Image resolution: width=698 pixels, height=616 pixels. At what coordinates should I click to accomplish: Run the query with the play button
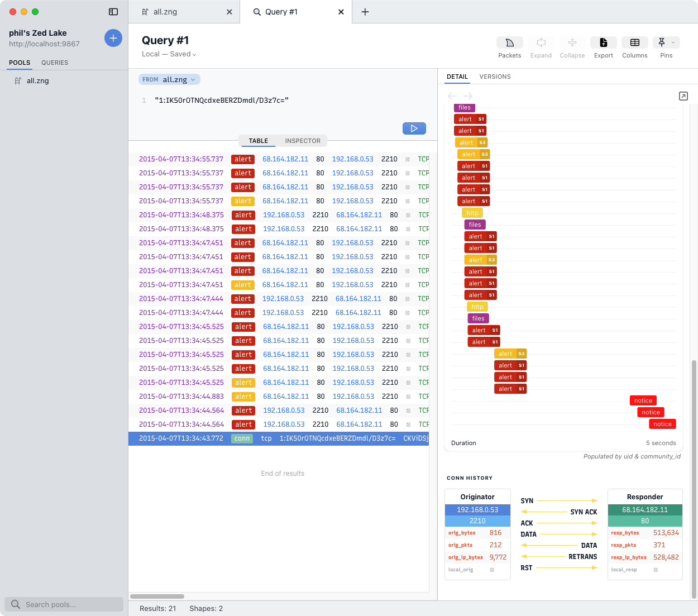pyautogui.click(x=414, y=128)
